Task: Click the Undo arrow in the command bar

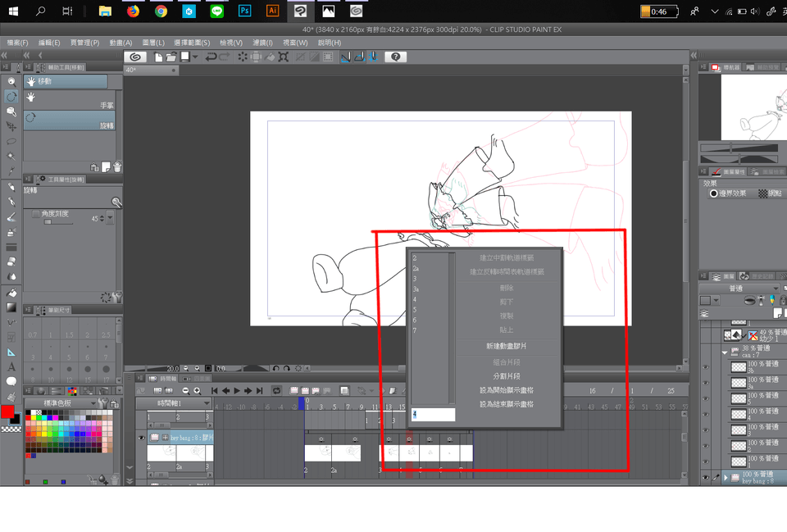Action: [x=211, y=57]
